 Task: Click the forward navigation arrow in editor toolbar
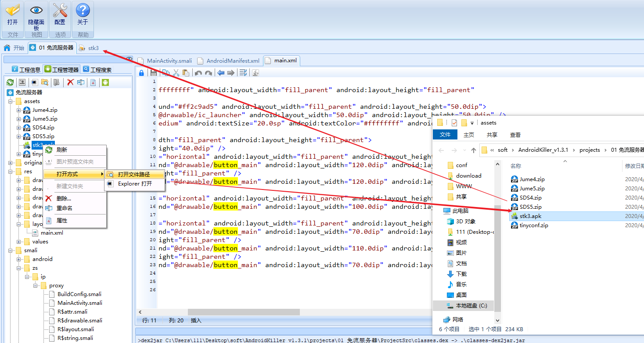[x=230, y=73]
